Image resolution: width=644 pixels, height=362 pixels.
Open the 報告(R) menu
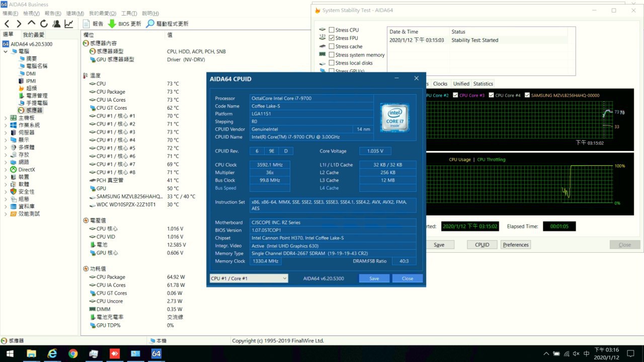pos(53,13)
